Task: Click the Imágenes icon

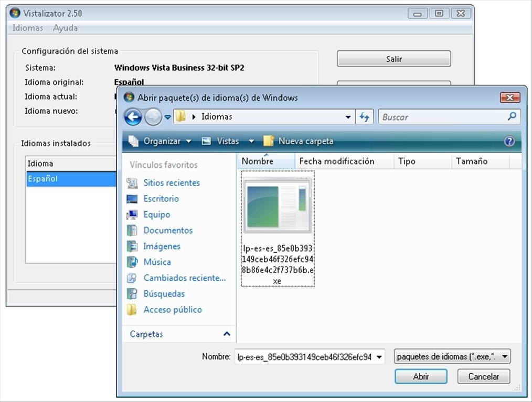Action: point(132,246)
